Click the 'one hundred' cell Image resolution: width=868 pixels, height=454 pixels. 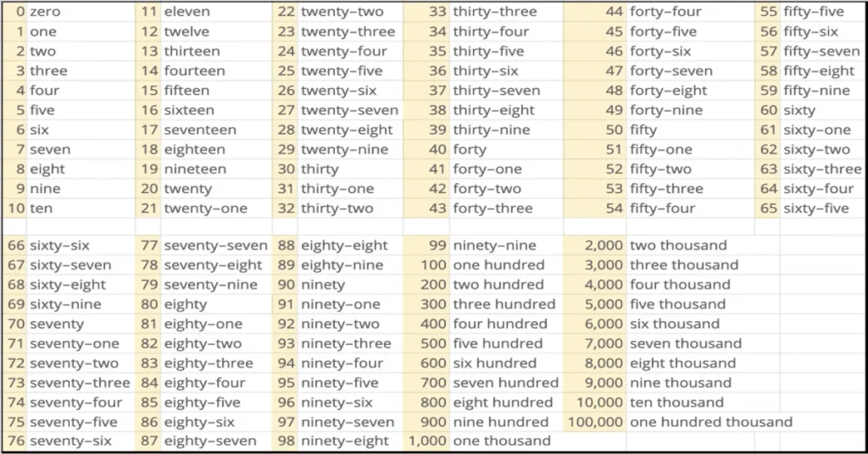point(498,265)
